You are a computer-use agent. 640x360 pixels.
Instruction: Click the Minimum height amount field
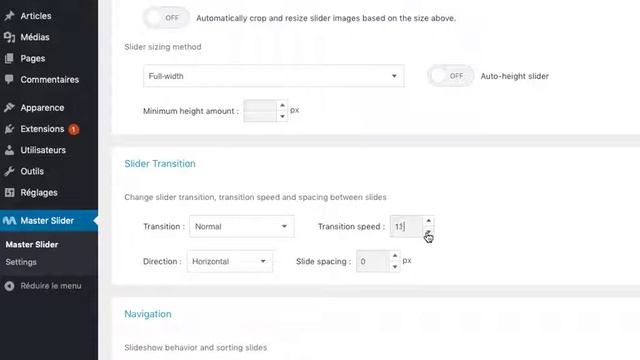coord(261,111)
